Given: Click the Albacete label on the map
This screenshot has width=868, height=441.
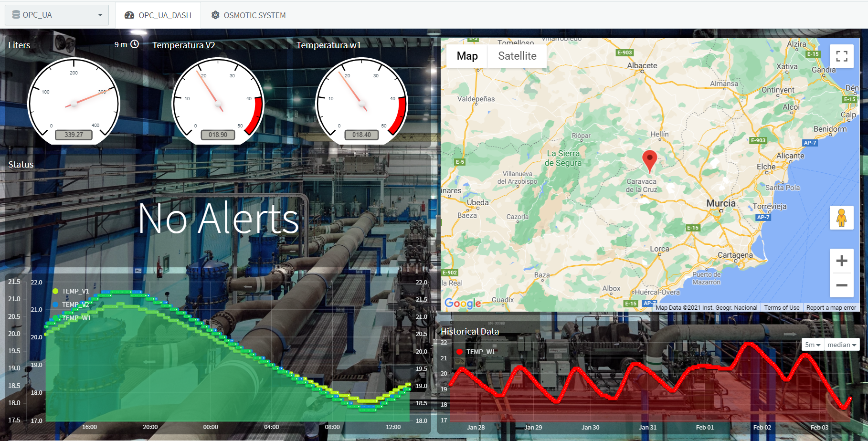Looking at the screenshot, I should click(642, 65).
